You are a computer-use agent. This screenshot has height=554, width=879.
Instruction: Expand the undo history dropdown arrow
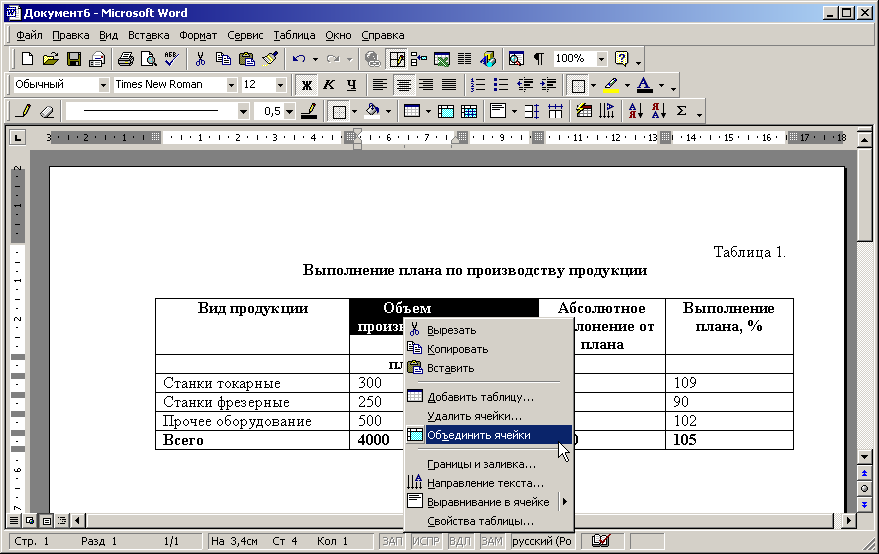[315, 59]
